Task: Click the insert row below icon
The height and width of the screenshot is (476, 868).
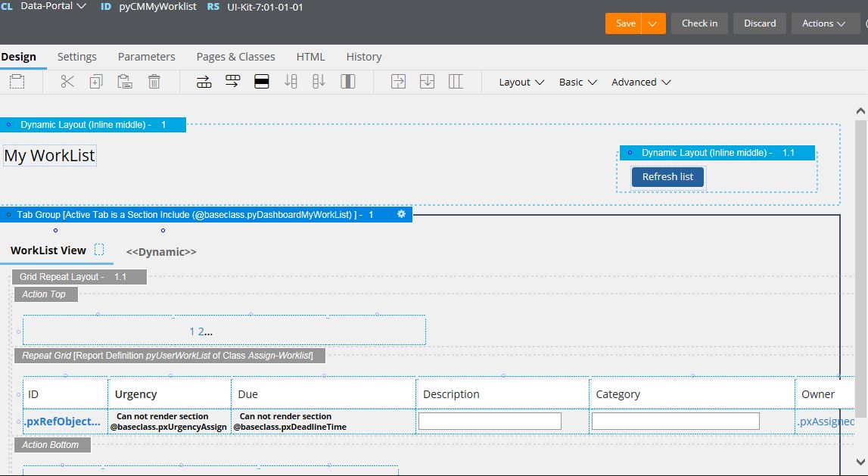Action: pos(319,82)
